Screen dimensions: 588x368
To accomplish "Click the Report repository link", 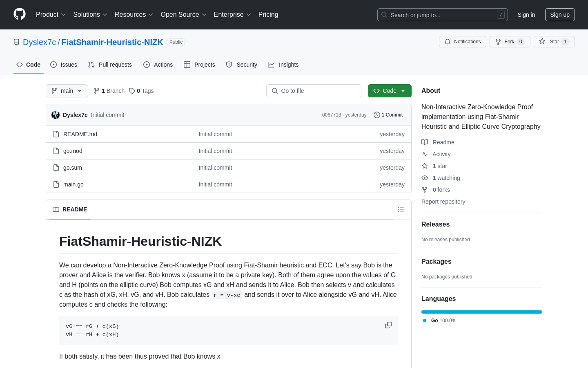I will tap(443, 202).
